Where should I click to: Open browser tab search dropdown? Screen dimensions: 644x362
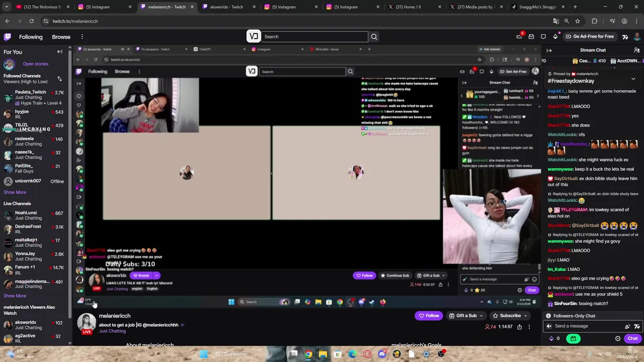7,7
